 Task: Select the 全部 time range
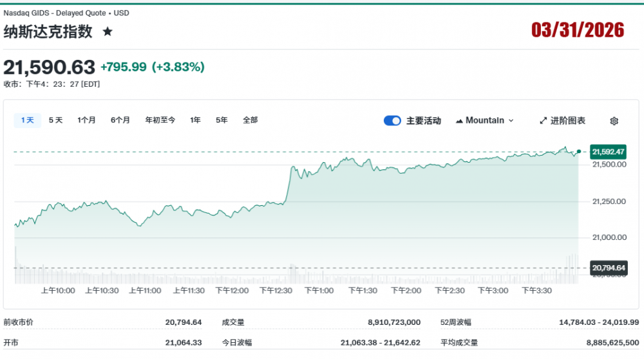pos(250,120)
